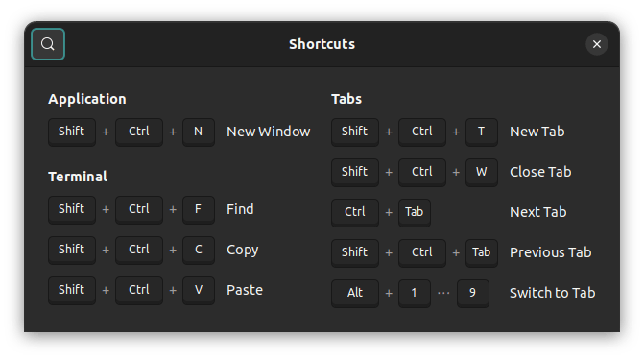Open the shortcuts search magnifier icon
Screen dimensions: 644x359
tap(48, 44)
